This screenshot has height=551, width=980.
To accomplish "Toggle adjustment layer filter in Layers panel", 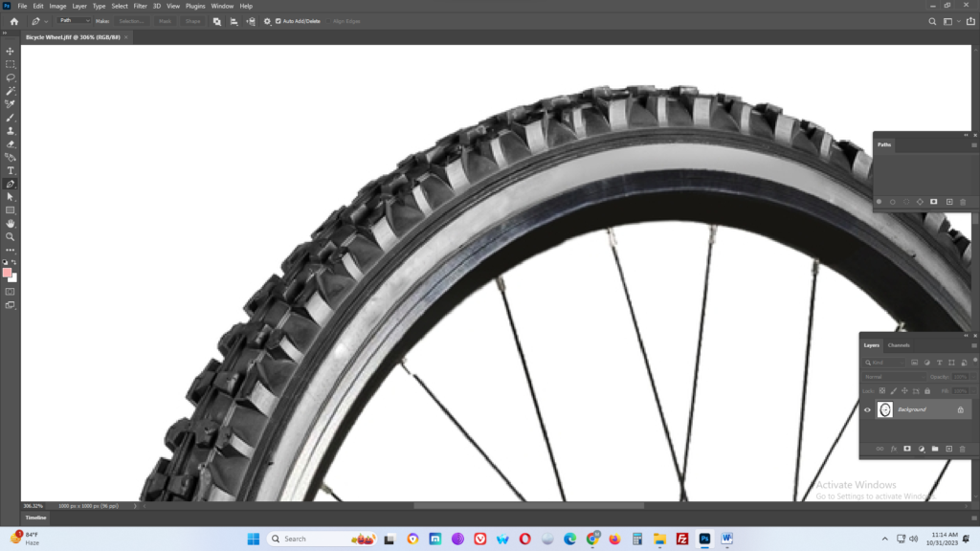I will (926, 363).
